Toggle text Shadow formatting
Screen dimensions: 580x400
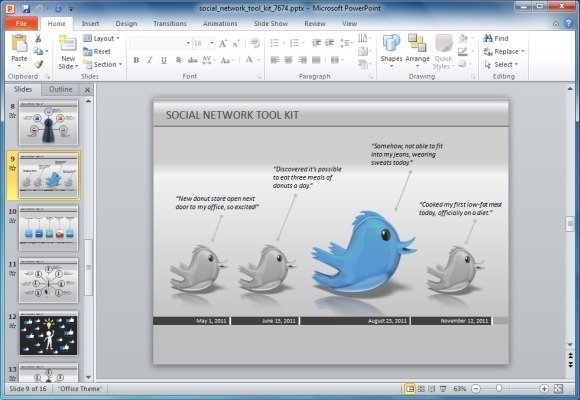click(178, 60)
